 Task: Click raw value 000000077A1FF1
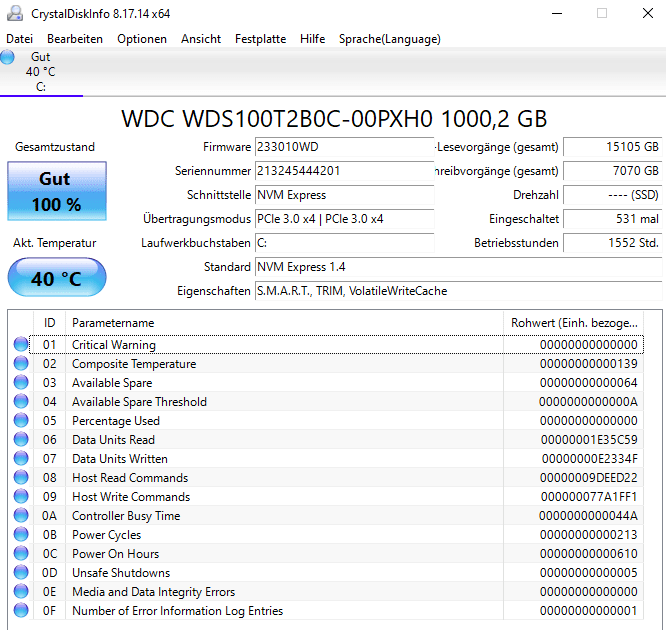pyautogui.click(x=589, y=497)
